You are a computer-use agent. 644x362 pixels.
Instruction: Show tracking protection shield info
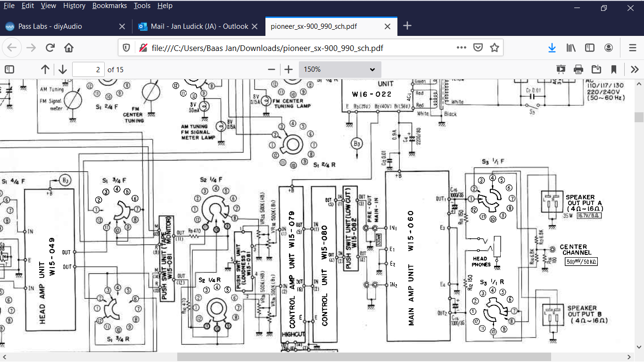pyautogui.click(x=126, y=48)
